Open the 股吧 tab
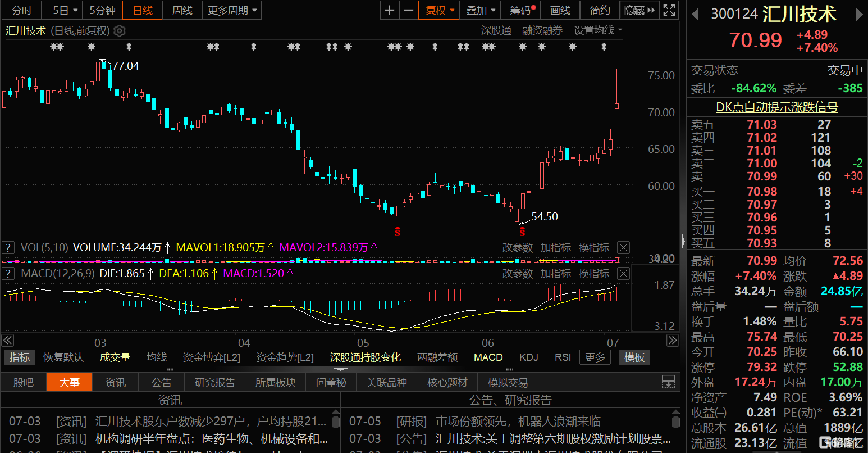 [23, 382]
